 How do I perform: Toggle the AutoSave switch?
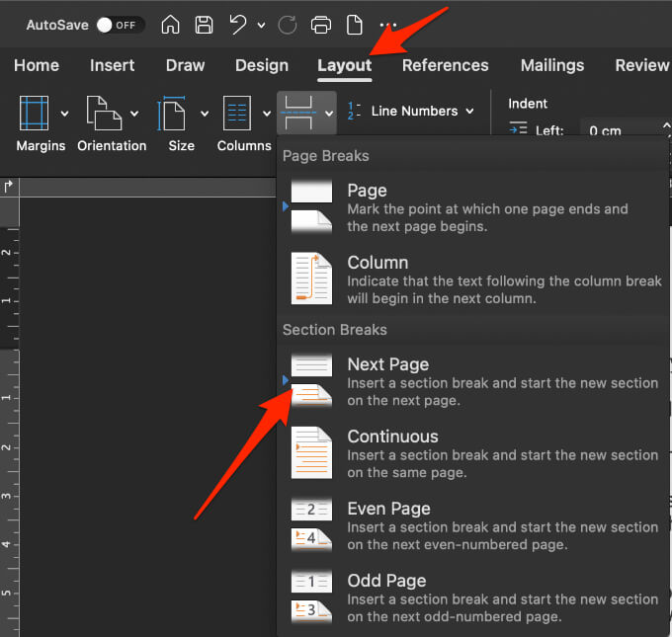tap(121, 25)
